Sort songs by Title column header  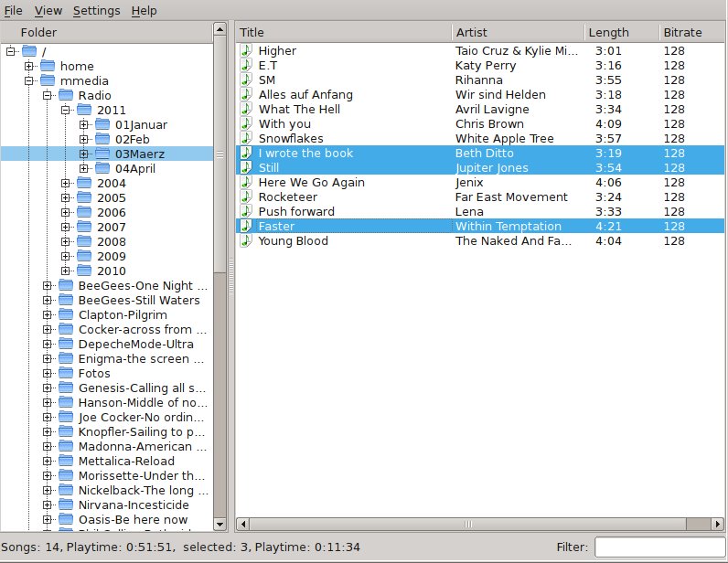(x=344, y=32)
